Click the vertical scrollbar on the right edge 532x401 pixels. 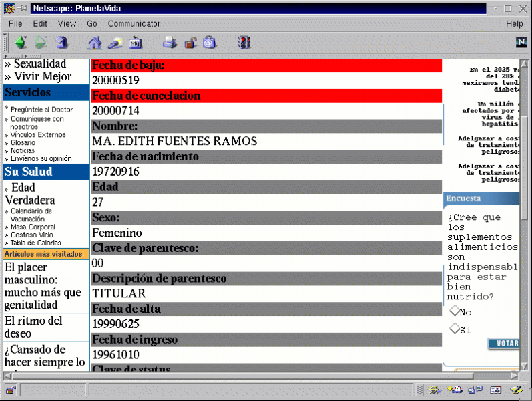525,200
